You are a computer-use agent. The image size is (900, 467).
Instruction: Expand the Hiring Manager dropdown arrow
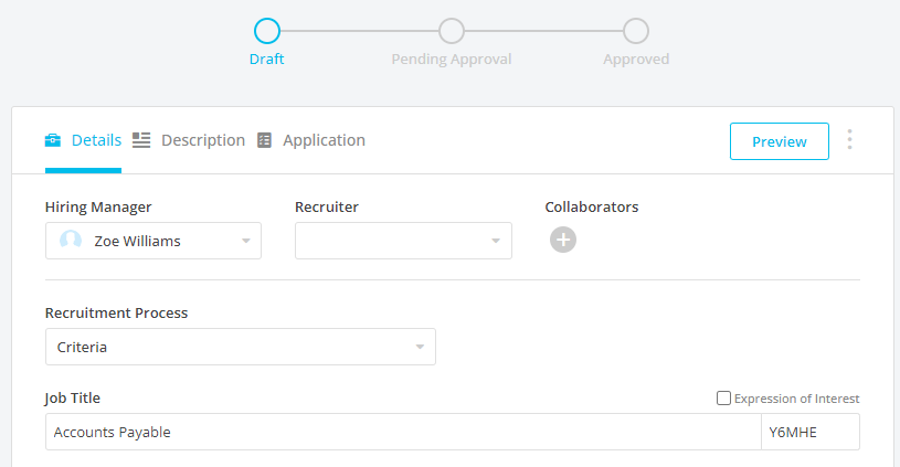(x=246, y=241)
